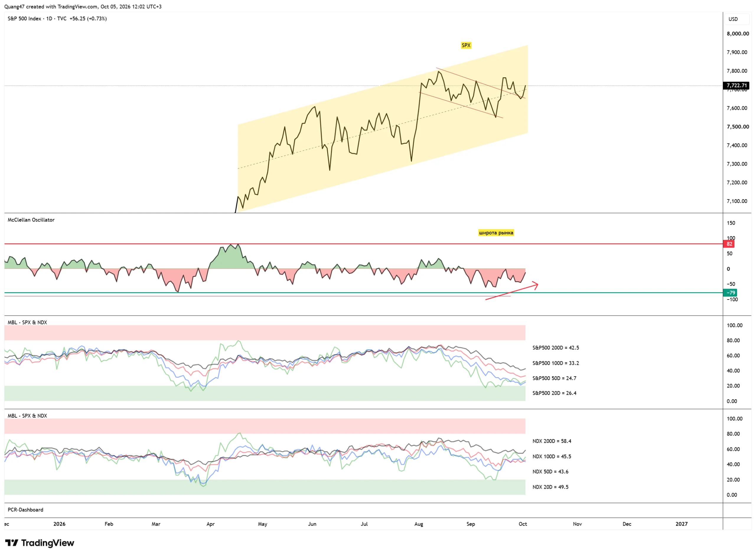Screen dimensions: 756x556
Task: Click the 2026 label on time axis
Action: coord(59,524)
